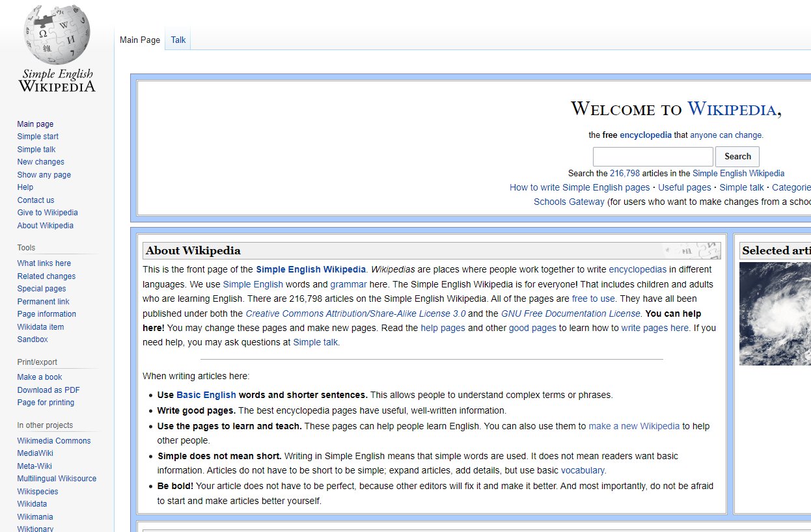
Task: Open Wikispecies project link
Action: [x=38, y=492]
